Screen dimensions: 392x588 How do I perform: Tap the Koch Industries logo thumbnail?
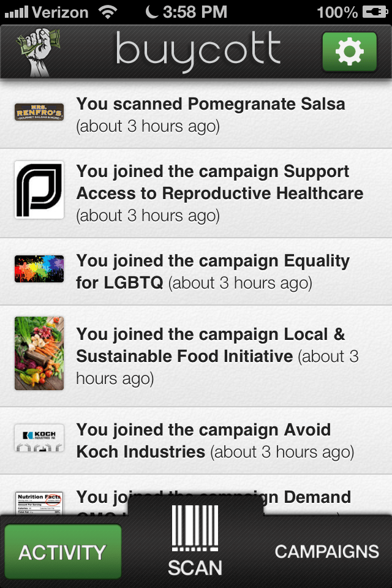click(x=39, y=441)
